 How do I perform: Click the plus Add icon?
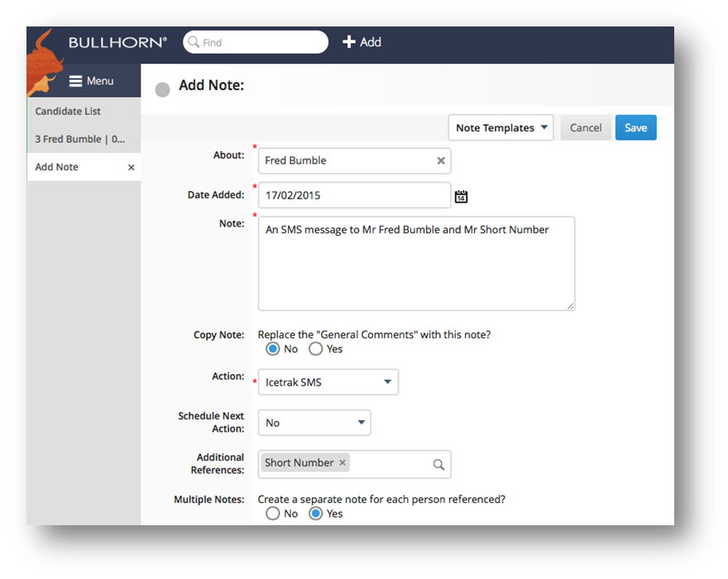coord(349,42)
